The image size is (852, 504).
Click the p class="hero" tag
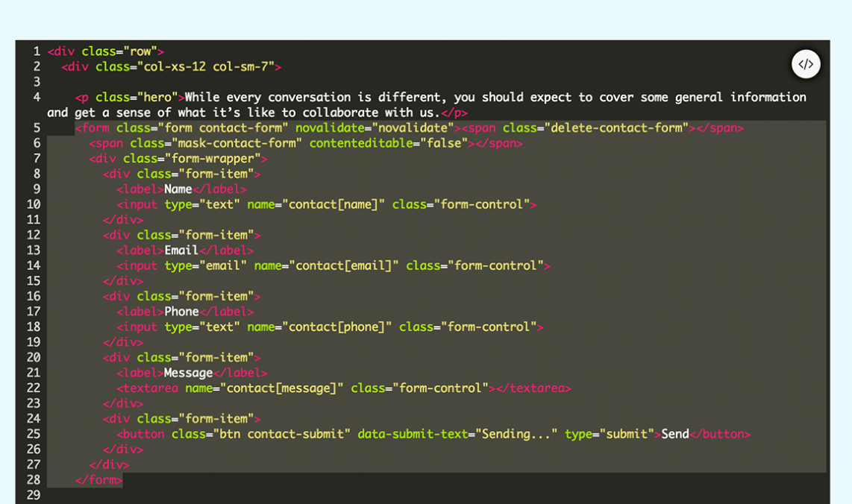tap(130, 97)
